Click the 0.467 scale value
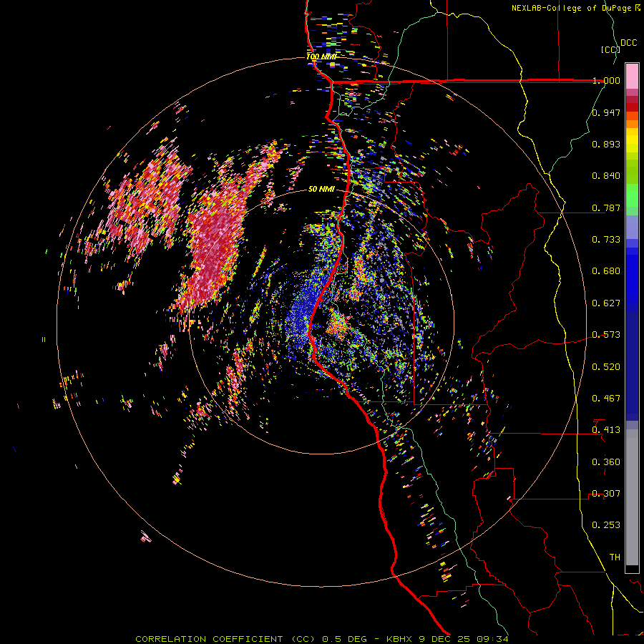 tap(606, 399)
